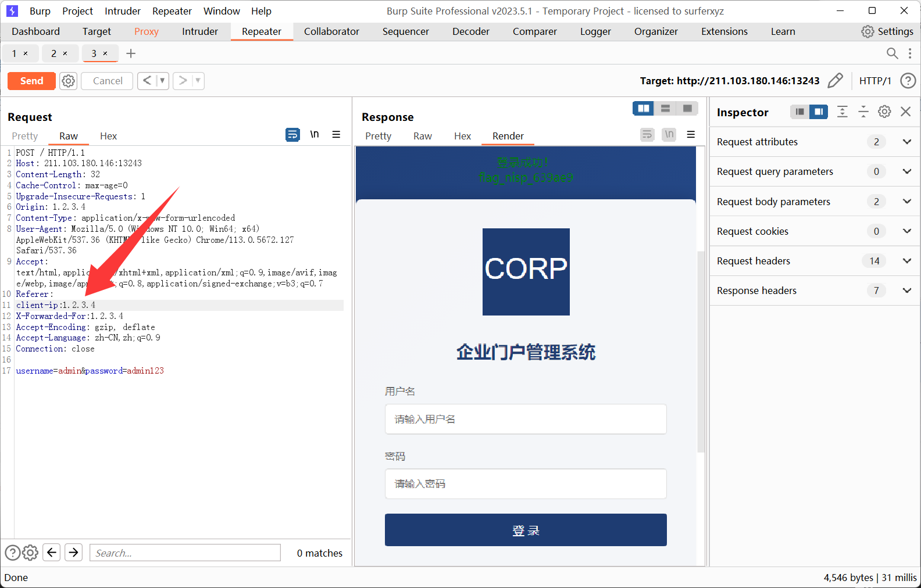The height and width of the screenshot is (588, 921).
Task: Switch to combined tabbed layout view
Action: (687, 109)
